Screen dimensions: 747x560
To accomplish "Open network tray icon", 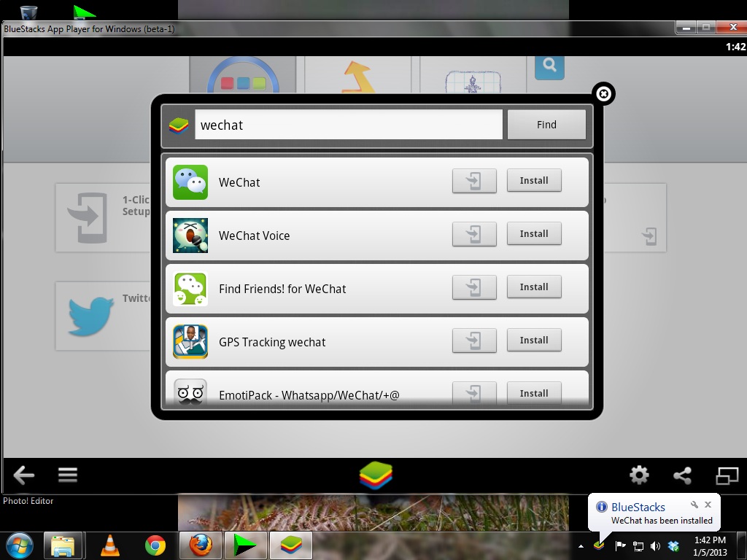I will [638, 546].
